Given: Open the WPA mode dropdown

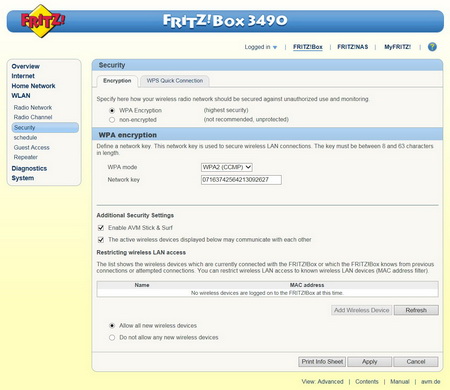Looking at the screenshot, I should click(227, 167).
